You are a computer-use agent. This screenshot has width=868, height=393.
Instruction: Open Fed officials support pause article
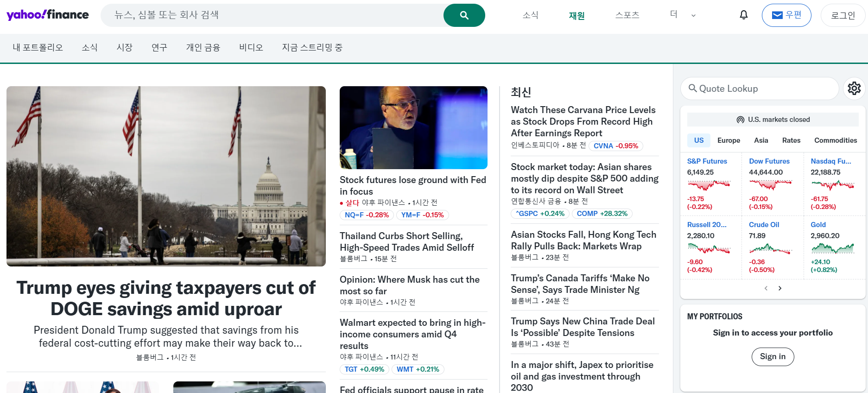412,389
